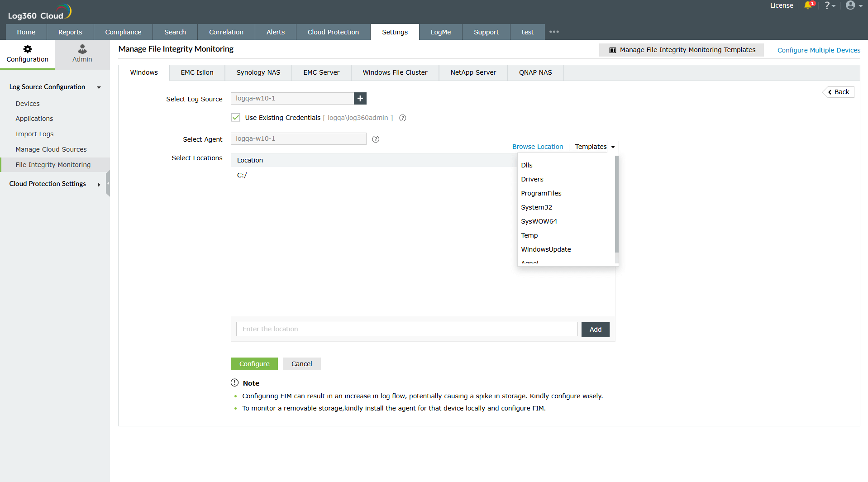Open the notifications bell
868x482 pixels.
click(809, 6)
